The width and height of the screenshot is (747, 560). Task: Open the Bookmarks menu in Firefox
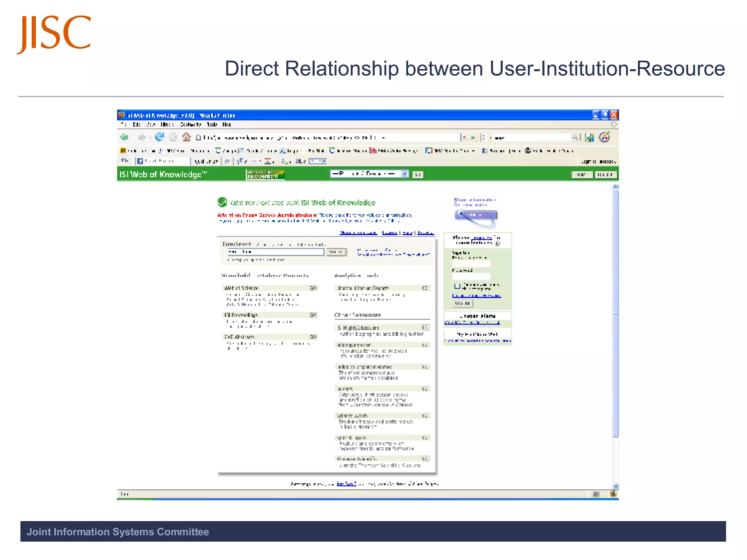point(190,124)
